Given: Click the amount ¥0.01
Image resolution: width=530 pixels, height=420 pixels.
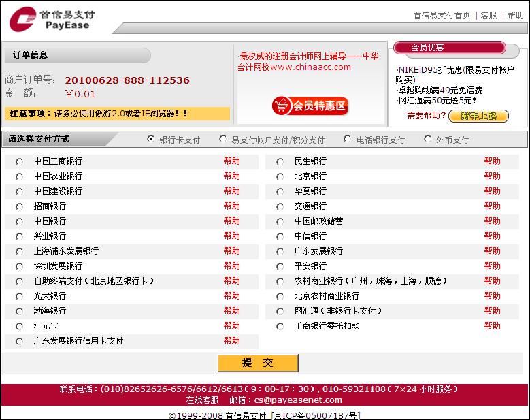Looking at the screenshot, I should click(x=80, y=94).
